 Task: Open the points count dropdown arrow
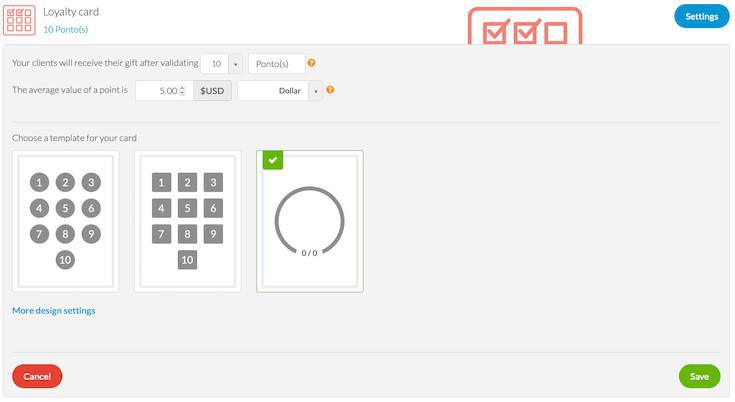[x=236, y=64]
